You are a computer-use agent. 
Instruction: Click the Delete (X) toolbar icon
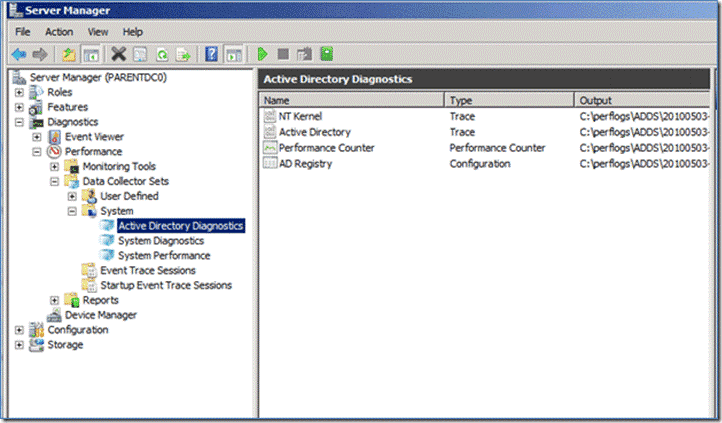click(x=119, y=54)
